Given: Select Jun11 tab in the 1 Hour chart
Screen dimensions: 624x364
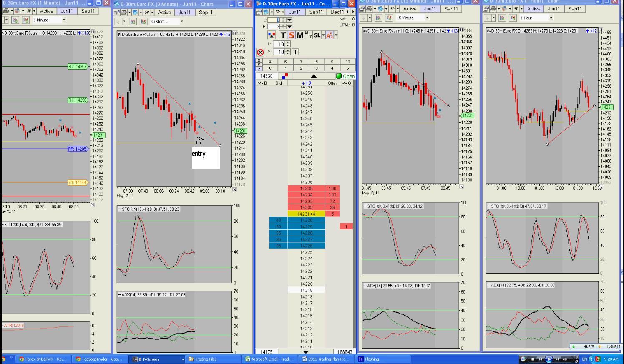Looking at the screenshot, I should pos(554,9).
